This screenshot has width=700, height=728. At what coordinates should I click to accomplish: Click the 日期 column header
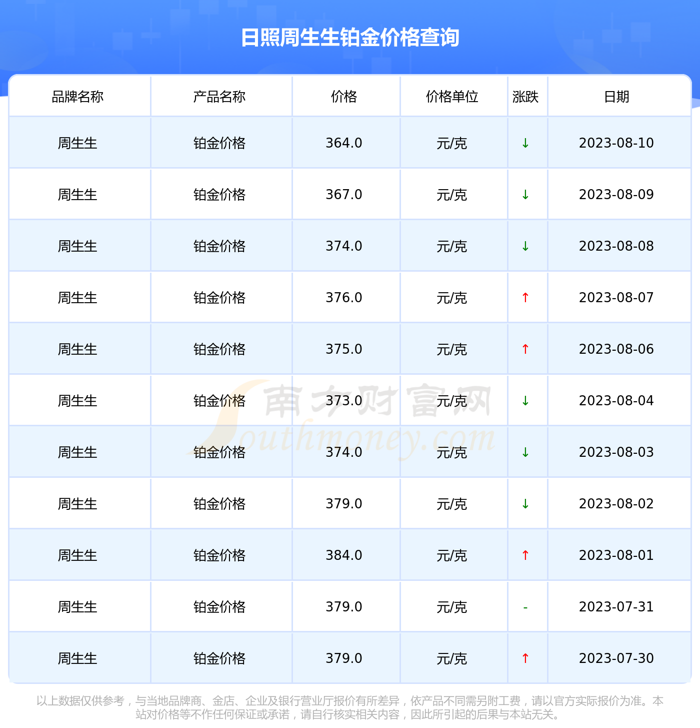(616, 97)
